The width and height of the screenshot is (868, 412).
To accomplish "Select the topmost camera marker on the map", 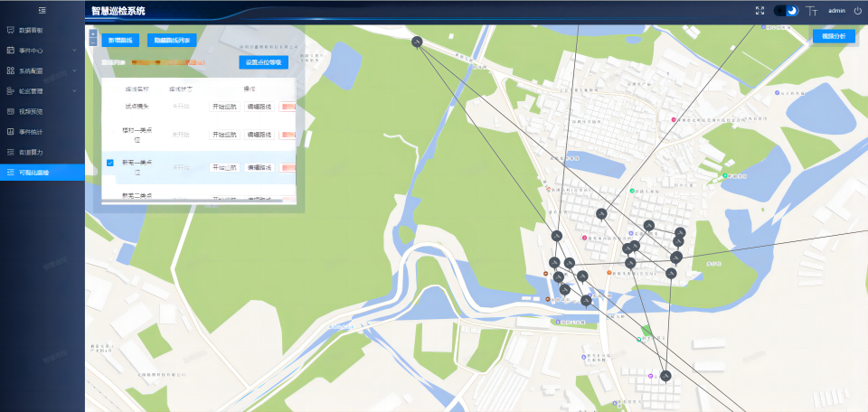I will click(417, 42).
